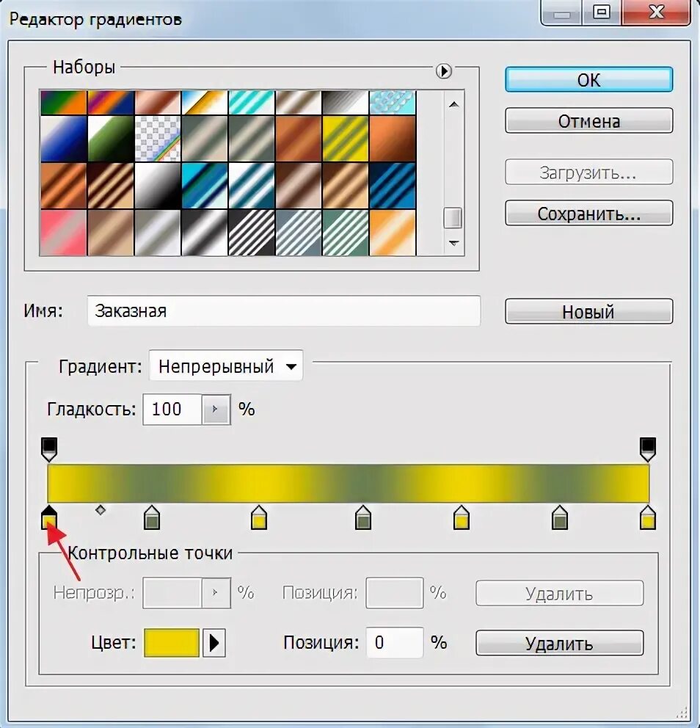The height and width of the screenshot is (728, 700).
Task: Click the disabled Непрозр. slider arrow
Action: (x=216, y=592)
